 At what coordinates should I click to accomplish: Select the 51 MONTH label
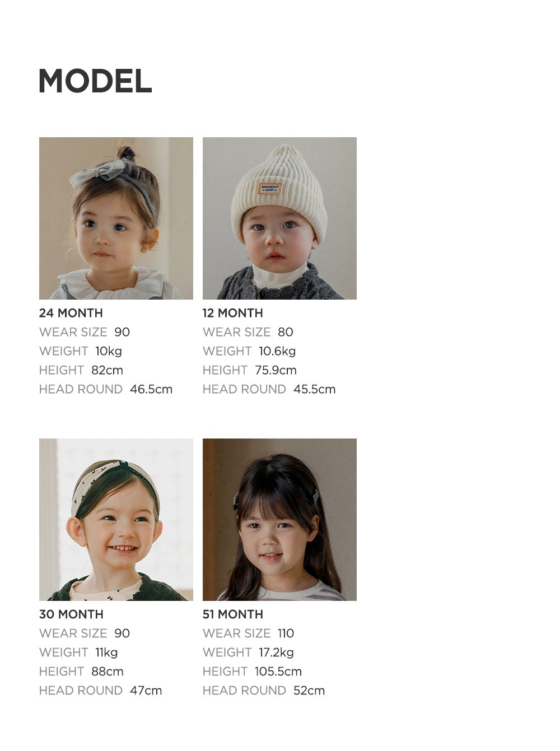click(233, 614)
